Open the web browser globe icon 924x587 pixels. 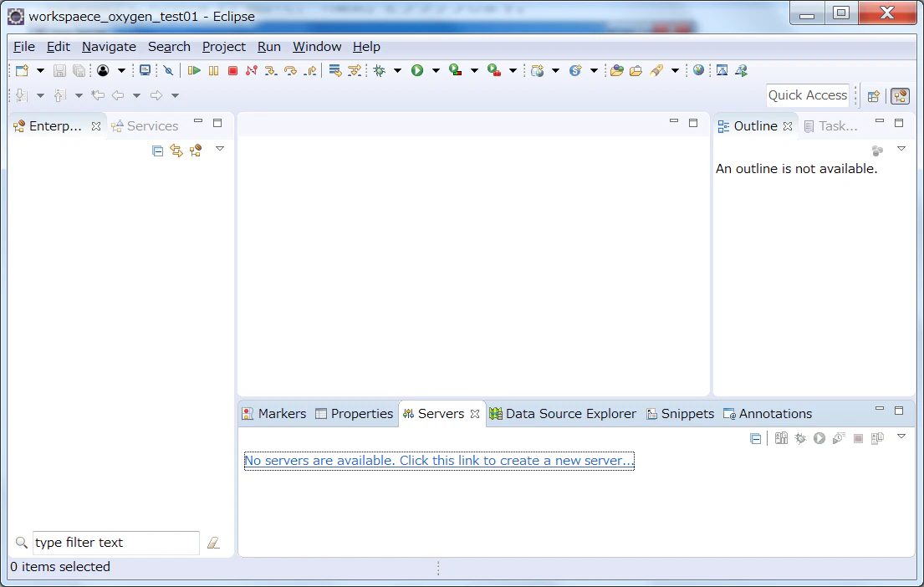click(698, 71)
